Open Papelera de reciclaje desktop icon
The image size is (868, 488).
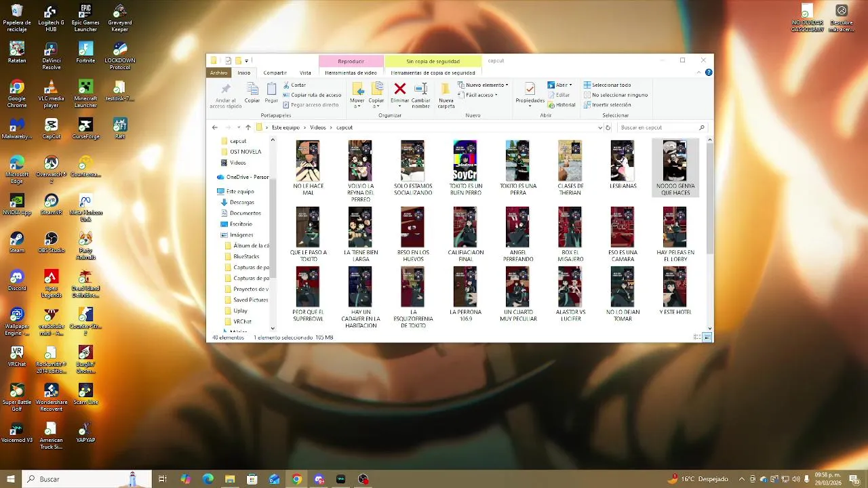click(17, 18)
